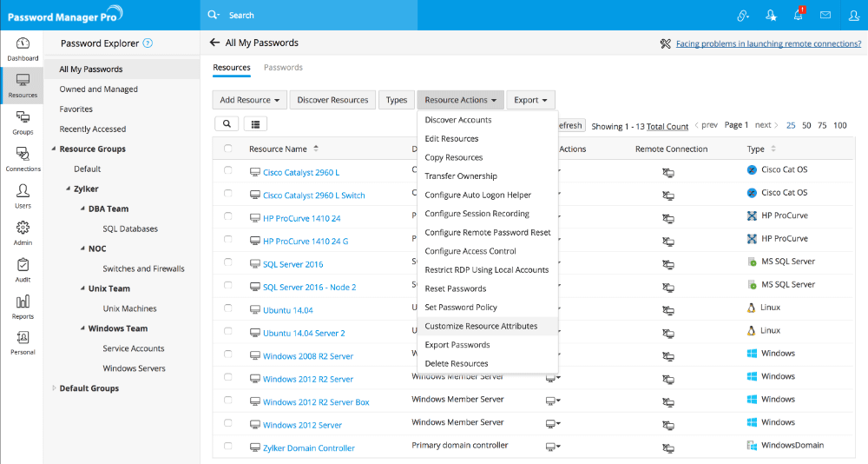Image resolution: width=868 pixels, height=464 pixels.
Task: Click the column chooser list icon
Action: 256,124
